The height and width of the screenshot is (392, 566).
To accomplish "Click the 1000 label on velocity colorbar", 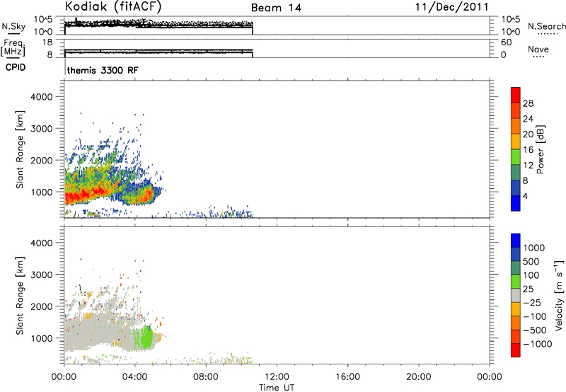I will coord(534,248).
